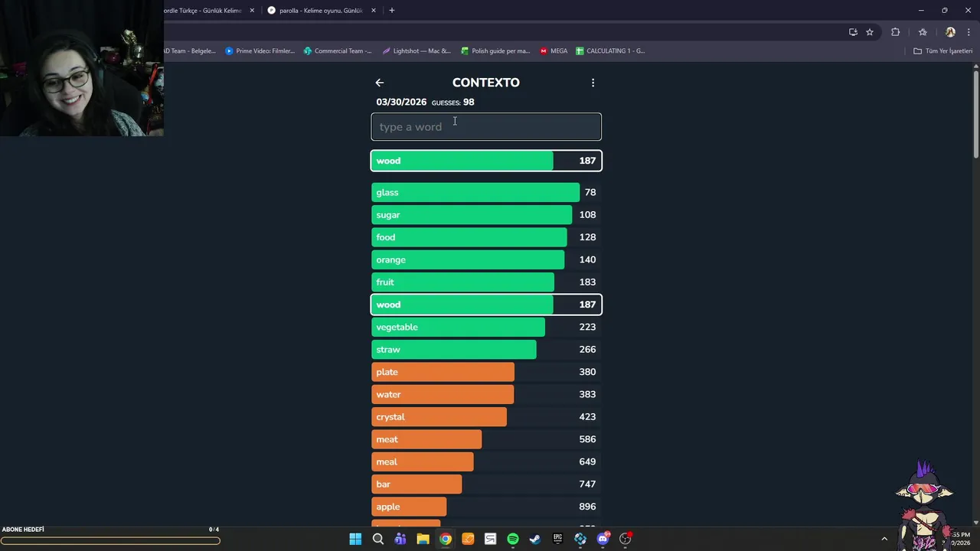Close the Wordle Türkçe tab
This screenshot has height=551, width=980.
[x=252, y=11]
